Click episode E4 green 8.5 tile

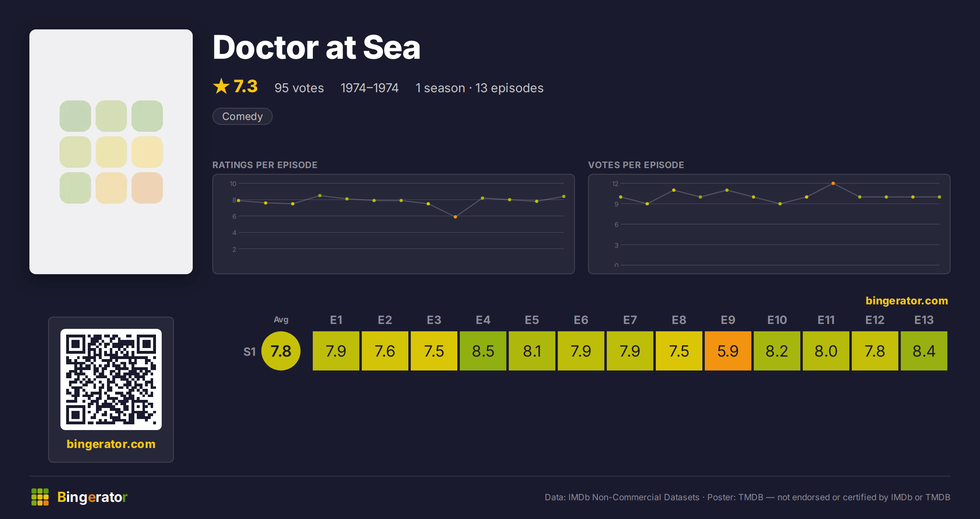483,351
